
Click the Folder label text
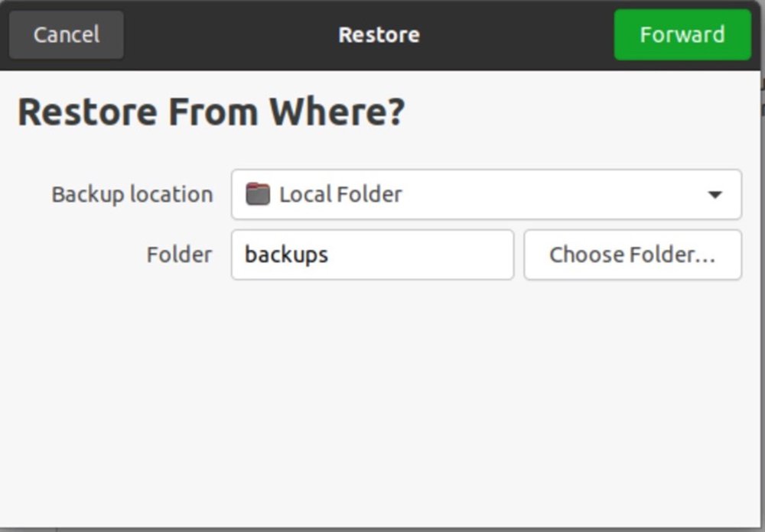(x=179, y=255)
